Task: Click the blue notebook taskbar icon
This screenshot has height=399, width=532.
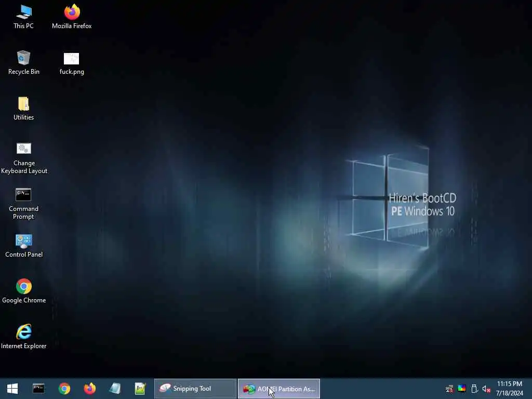Action: click(x=115, y=389)
